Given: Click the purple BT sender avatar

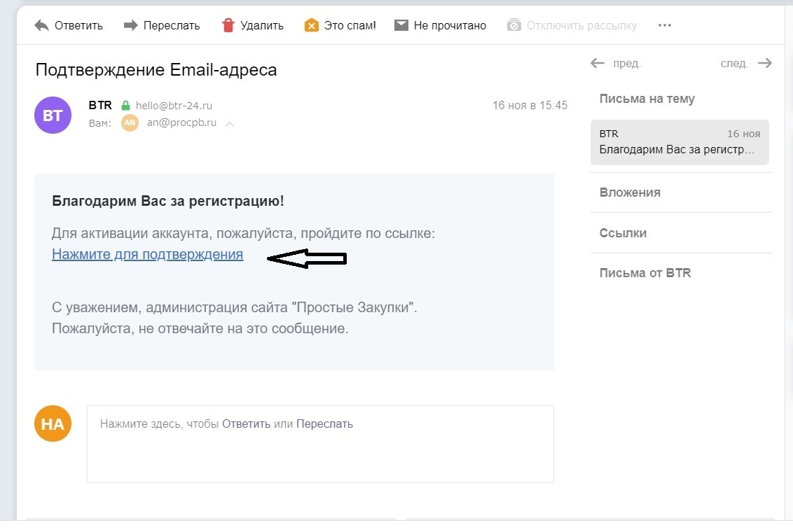Looking at the screenshot, I should [x=53, y=115].
